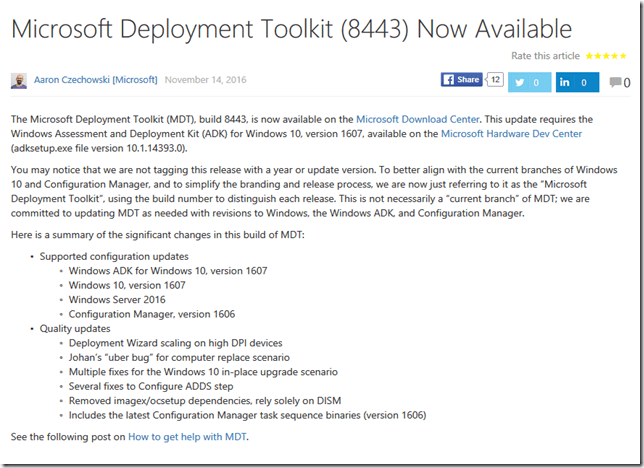Select the second rating star
The width and height of the screenshot is (644, 468).
[x=598, y=57]
